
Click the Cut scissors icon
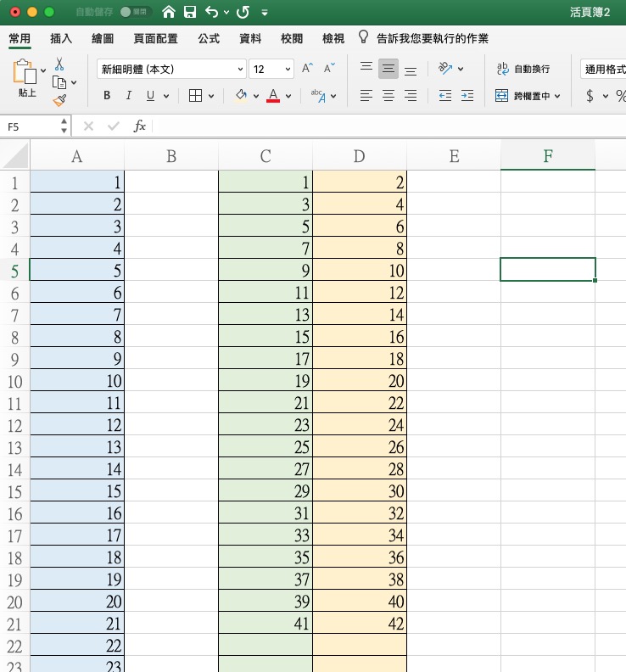point(59,64)
